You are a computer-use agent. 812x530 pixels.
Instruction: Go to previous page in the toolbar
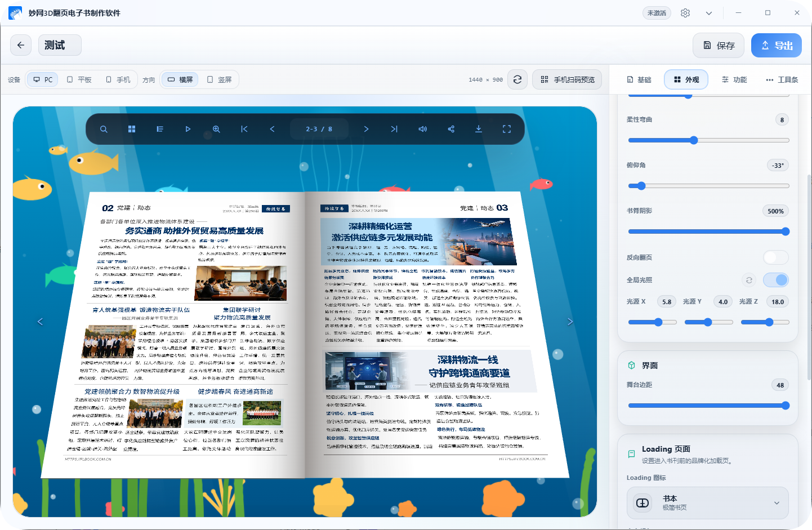tap(273, 129)
